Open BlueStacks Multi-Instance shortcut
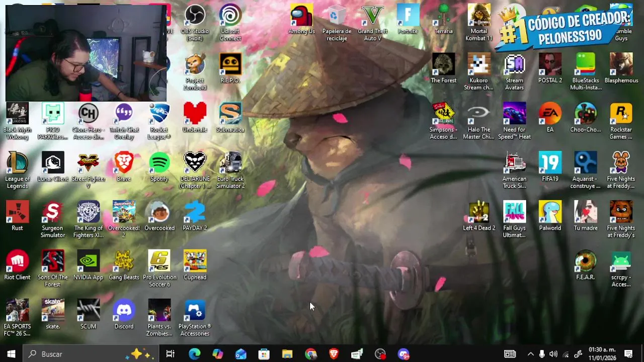The width and height of the screenshot is (644, 362). (x=585, y=72)
